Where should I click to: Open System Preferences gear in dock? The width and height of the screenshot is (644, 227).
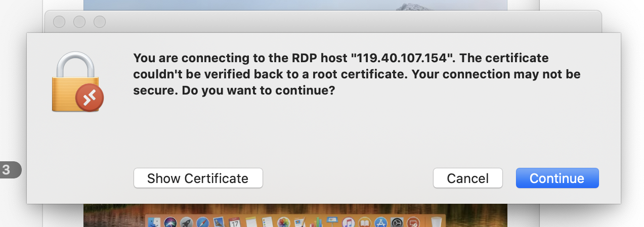397,222
